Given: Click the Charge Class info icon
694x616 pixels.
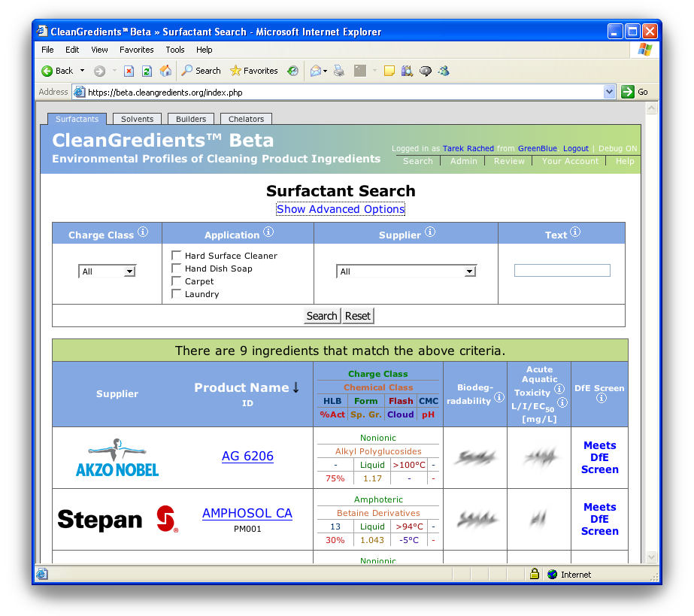Looking at the screenshot, I should pyautogui.click(x=143, y=232).
